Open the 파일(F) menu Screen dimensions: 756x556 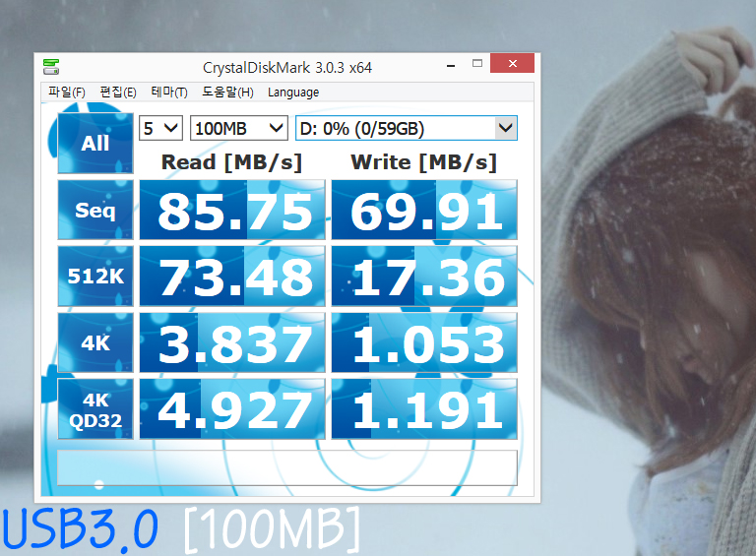67,93
